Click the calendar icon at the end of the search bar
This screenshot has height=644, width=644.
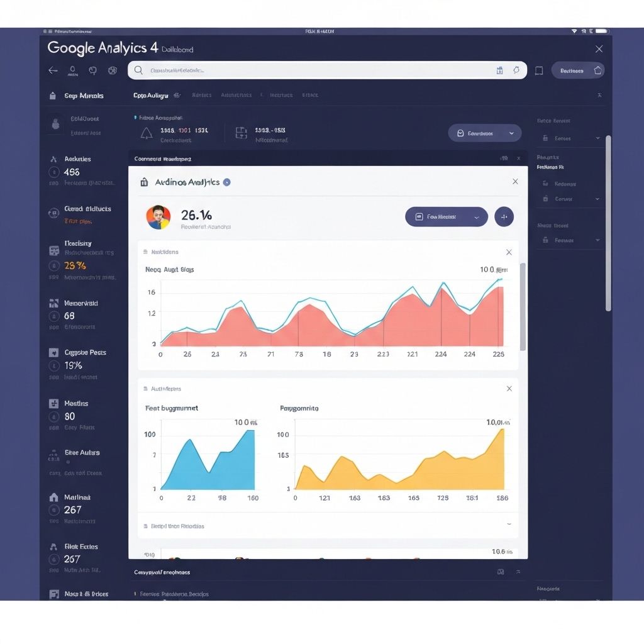499,70
